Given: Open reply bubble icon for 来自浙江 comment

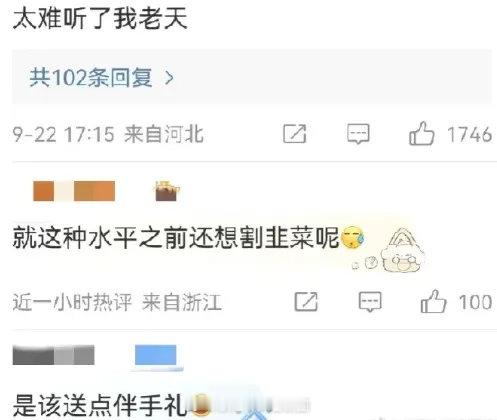Looking at the screenshot, I should (370, 302).
